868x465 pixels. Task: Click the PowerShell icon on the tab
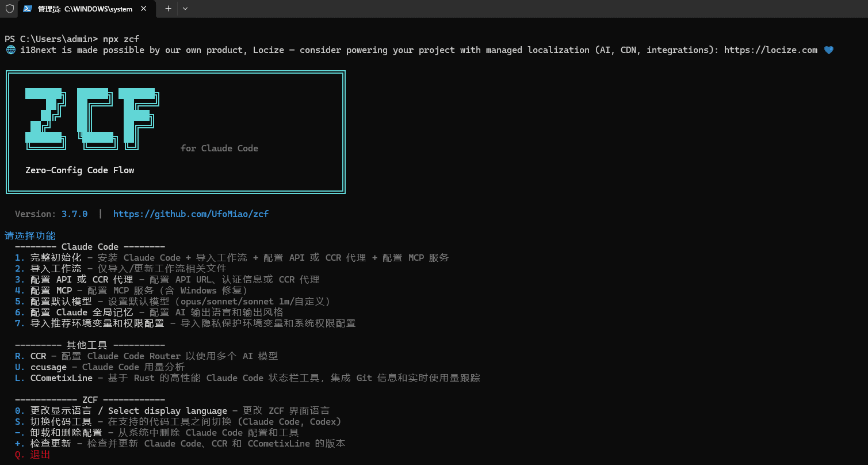(x=28, y=9)
